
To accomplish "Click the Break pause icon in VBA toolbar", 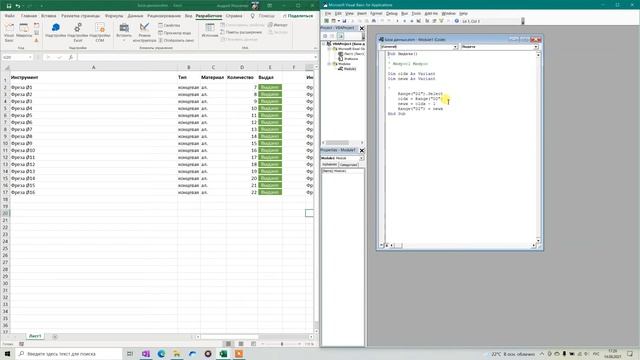I will click(x=404, y=21).
